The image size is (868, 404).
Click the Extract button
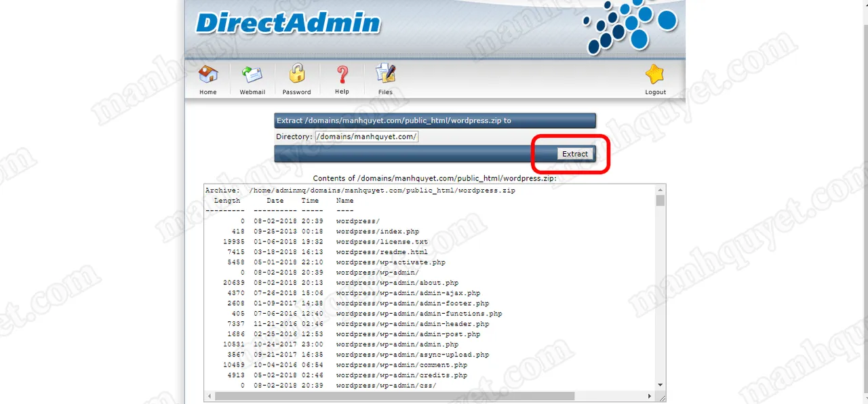coord(575,154)
